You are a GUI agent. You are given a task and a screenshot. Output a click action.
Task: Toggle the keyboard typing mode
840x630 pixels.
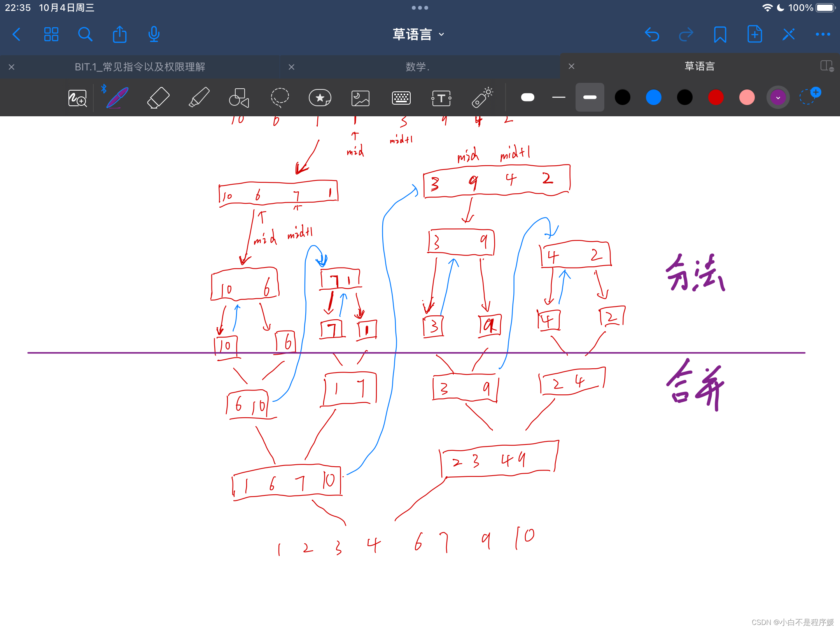coord(401,98)
